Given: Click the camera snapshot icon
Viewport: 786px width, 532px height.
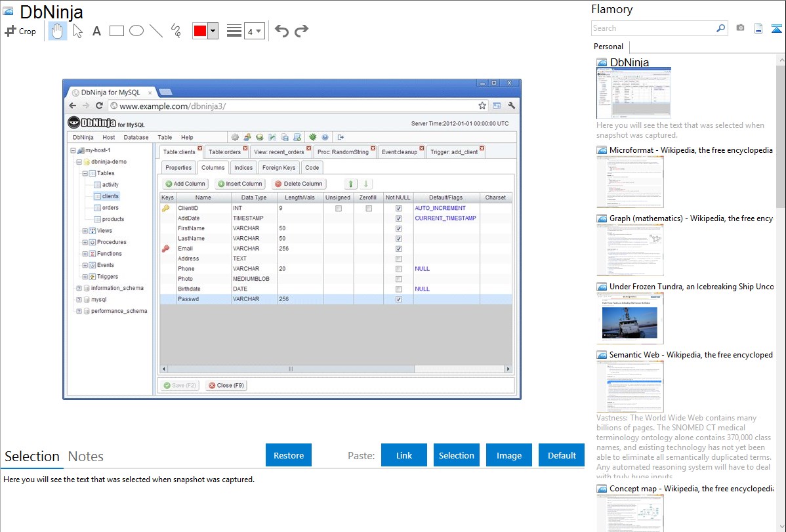Looking at the screenshot, I should point(740,28).
